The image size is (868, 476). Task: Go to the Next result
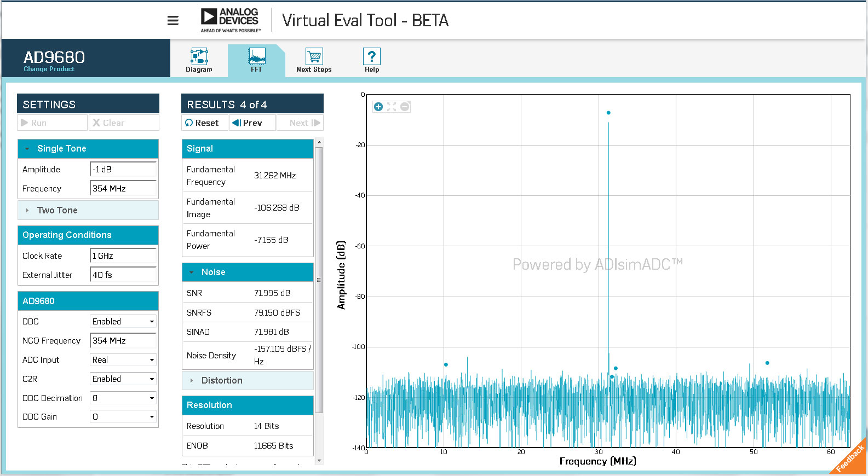click(x=300, y=123)
